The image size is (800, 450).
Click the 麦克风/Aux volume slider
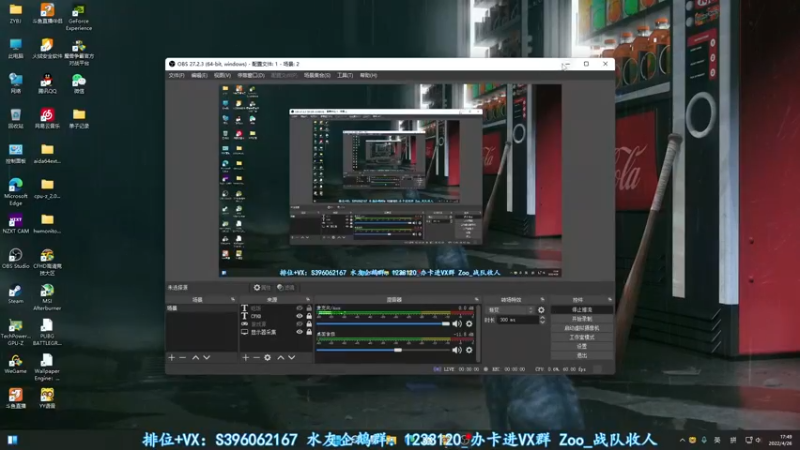click(x=383, y=324)
